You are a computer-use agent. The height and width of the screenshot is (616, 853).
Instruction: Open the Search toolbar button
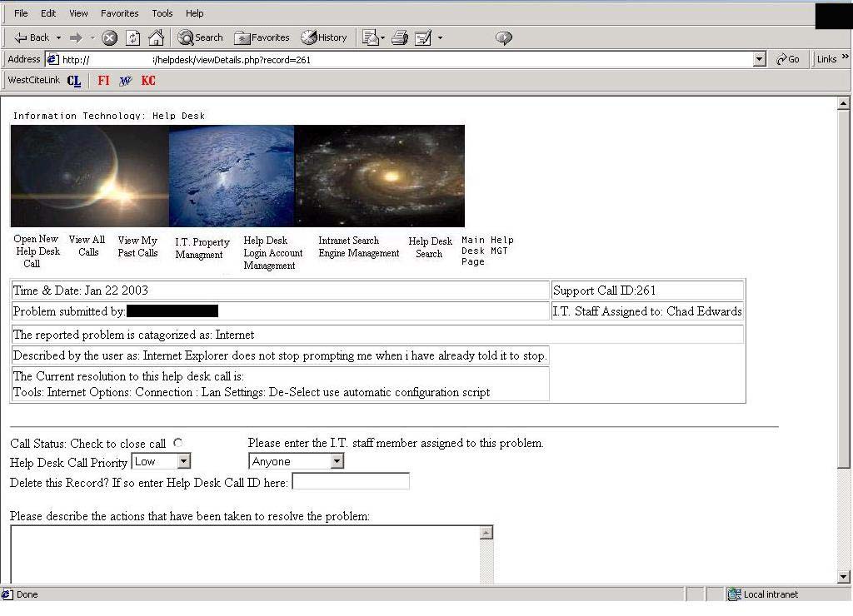200,37
